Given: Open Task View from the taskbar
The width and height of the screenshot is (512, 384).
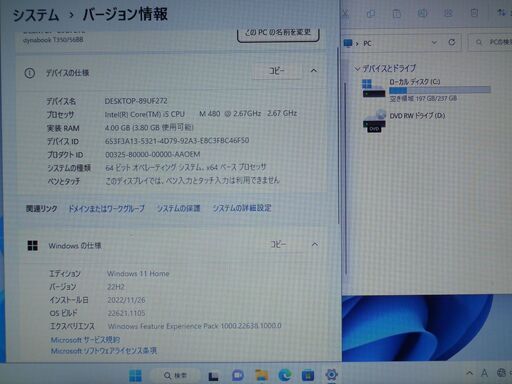Looking at the screenshot, I should coord(213,376).
